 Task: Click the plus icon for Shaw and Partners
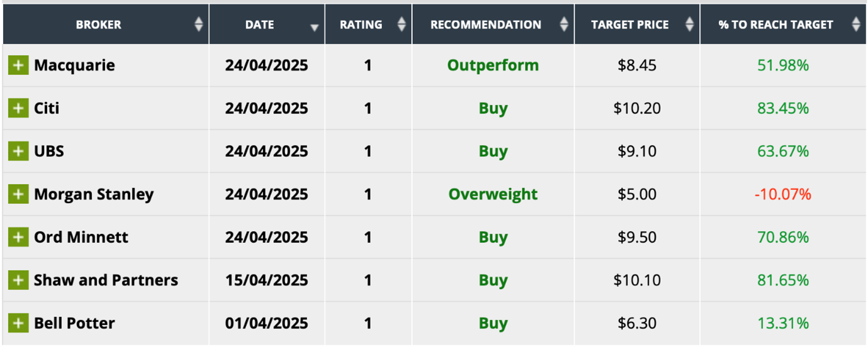pos(18,280)
